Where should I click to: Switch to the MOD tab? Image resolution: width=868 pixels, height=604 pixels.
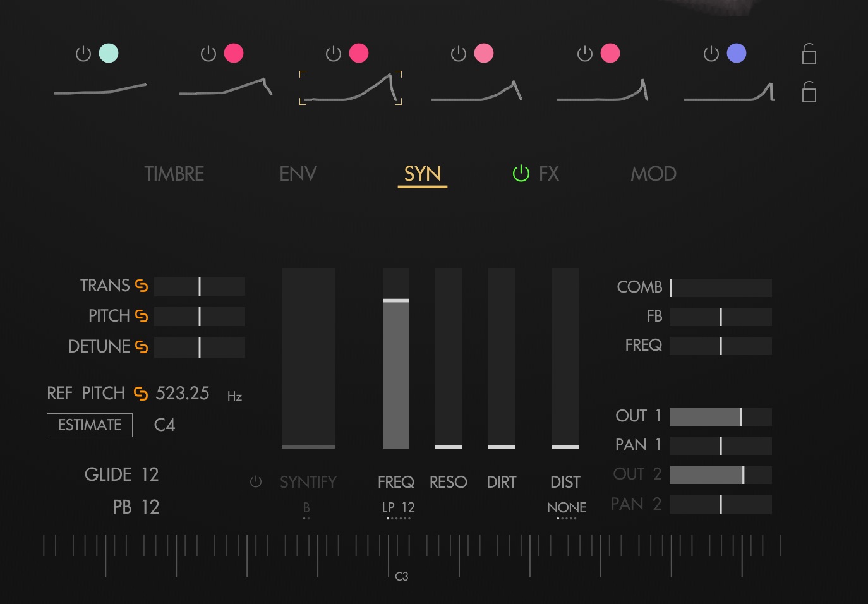[x=653, y=174]
